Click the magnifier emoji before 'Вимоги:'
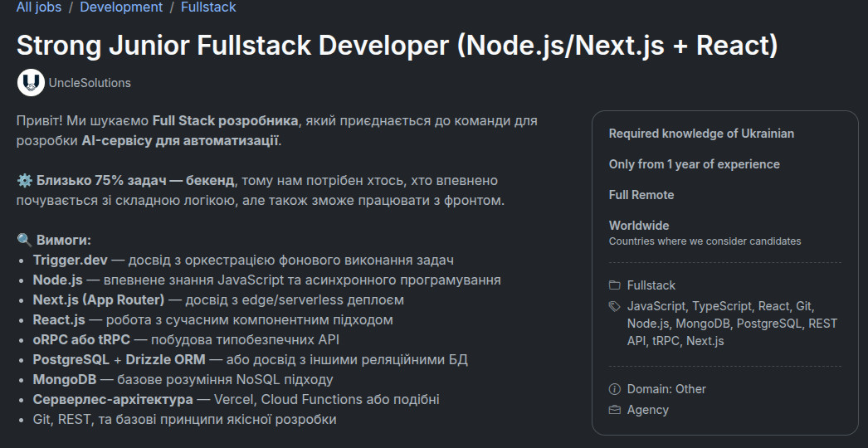 point(24,241)
